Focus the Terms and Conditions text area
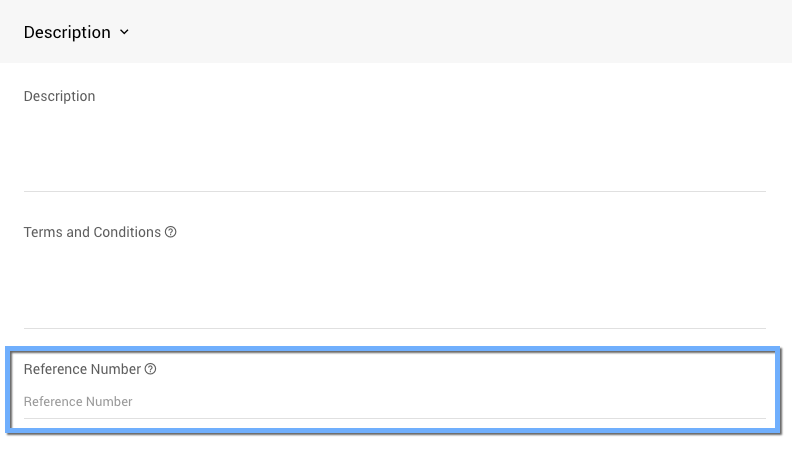Viewport: 792px width, 472px height. [394, 285]
